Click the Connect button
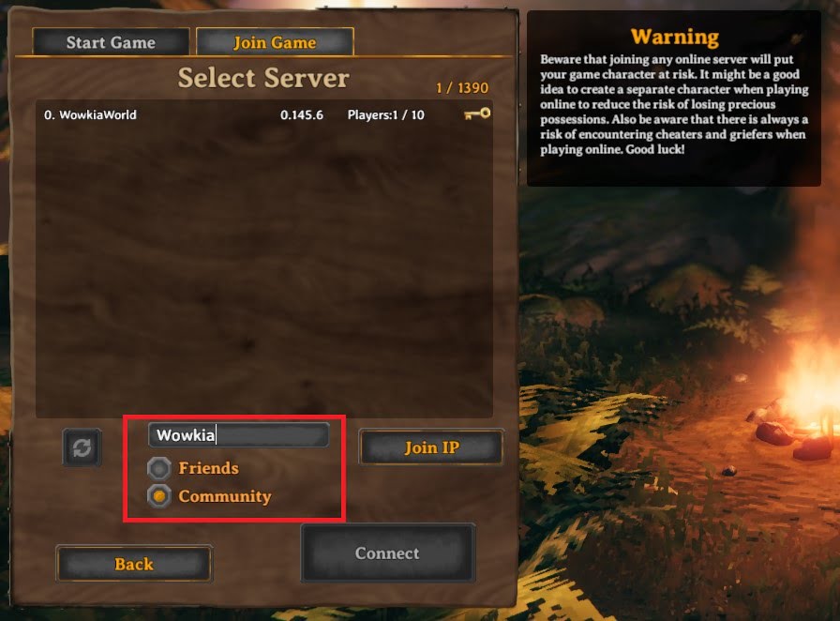Image resolution: width=840 pixels, height=621 pixels. tap(388, 553)
